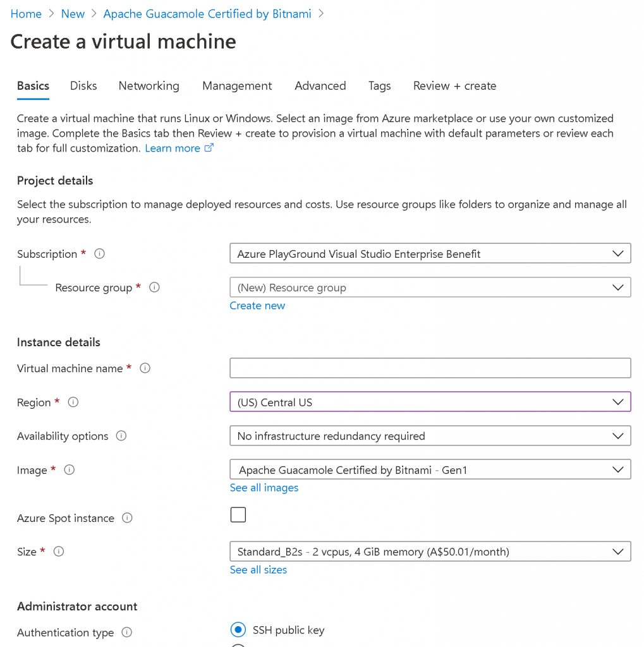Click the Image field info icon
The height and width of the screenshot is (647, 644).
pos(70,470)
